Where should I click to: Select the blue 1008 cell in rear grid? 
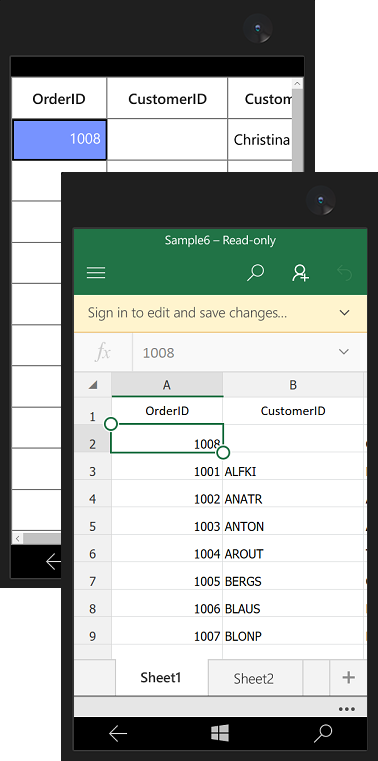click(x=59, y=140)
